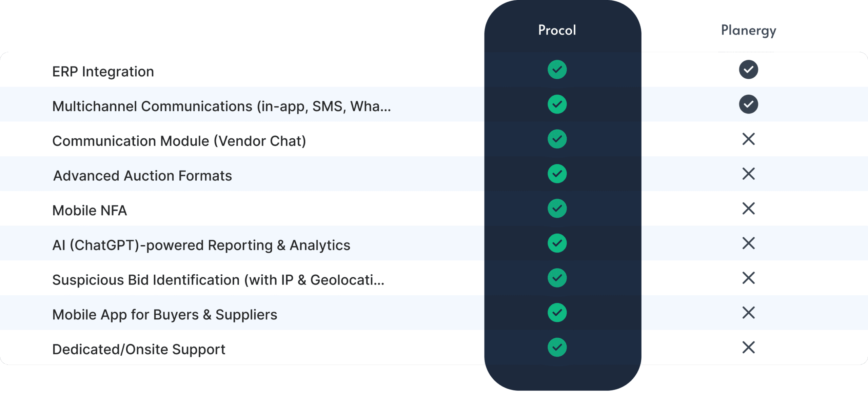
Task: Click the truncated Multichannel Communications label
Action: (221, 106)
